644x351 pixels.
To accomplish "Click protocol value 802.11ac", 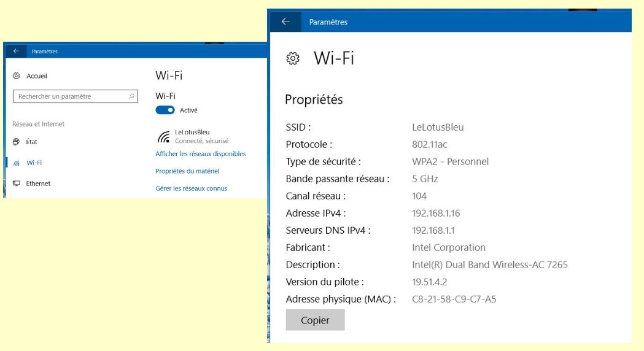I will [x=429, y=144].
